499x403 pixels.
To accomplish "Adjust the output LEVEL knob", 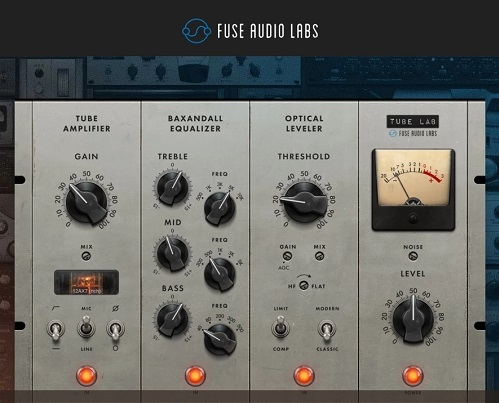I will tap(413, 319).
